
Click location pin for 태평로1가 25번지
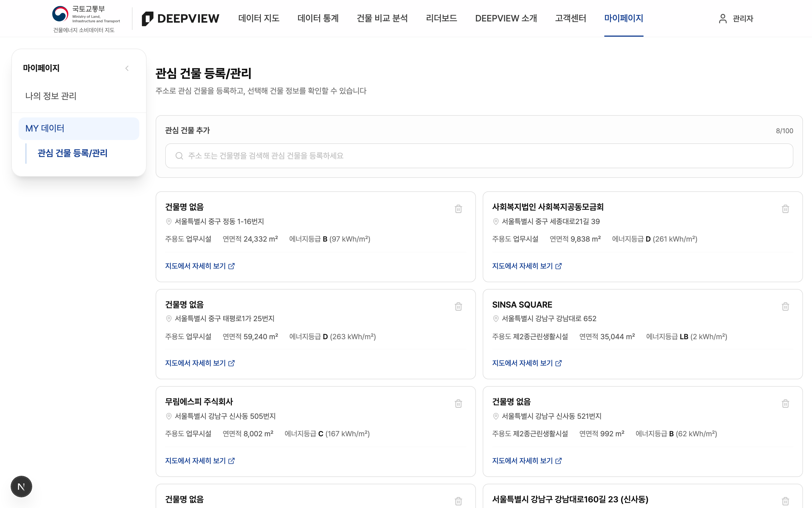coord(169,319)
